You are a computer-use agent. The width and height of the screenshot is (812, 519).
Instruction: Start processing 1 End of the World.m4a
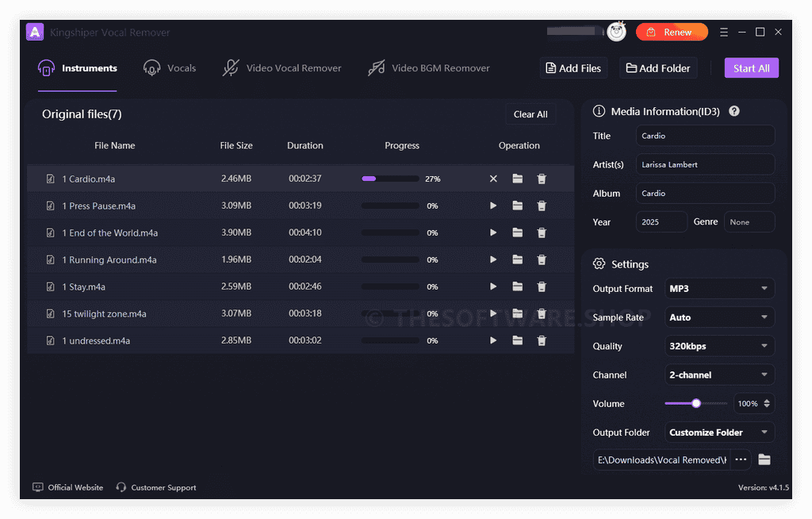tap(493, 233)
